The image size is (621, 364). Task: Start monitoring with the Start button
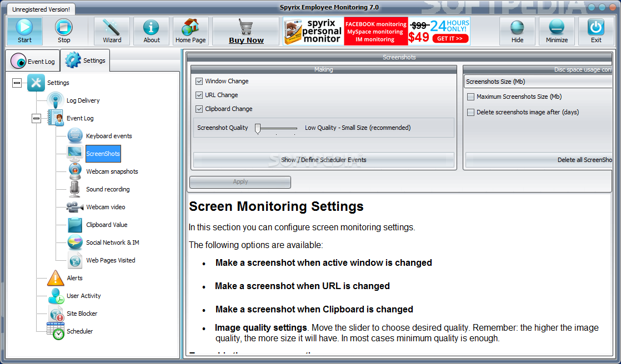point(24,31)
